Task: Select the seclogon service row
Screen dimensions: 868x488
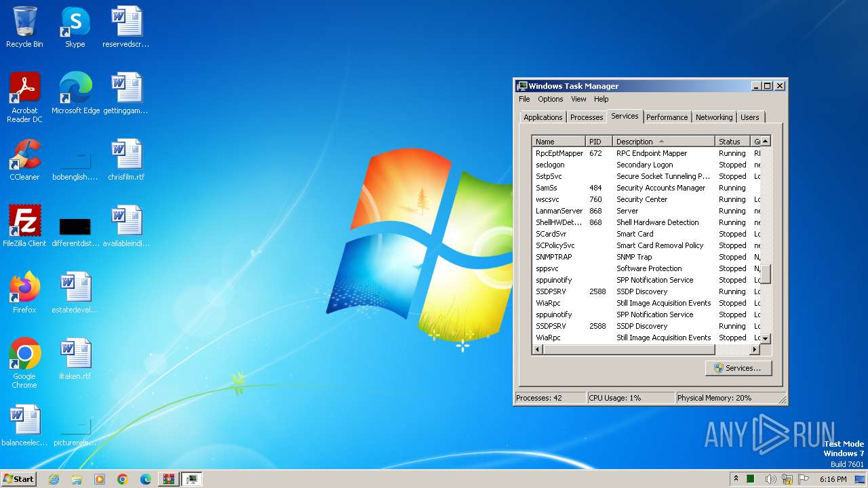Action: point(646,165)
